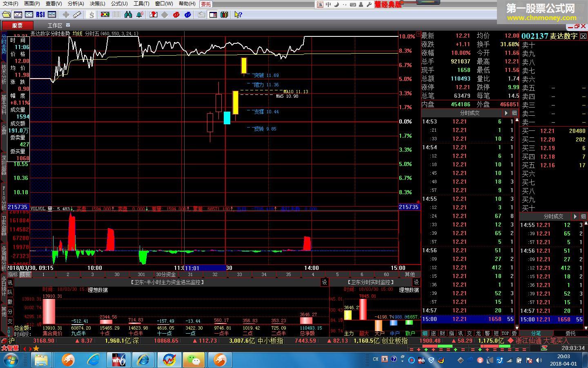
Task: Click the RSI indicator toolbar icon
Action: (x=40, y=15)
